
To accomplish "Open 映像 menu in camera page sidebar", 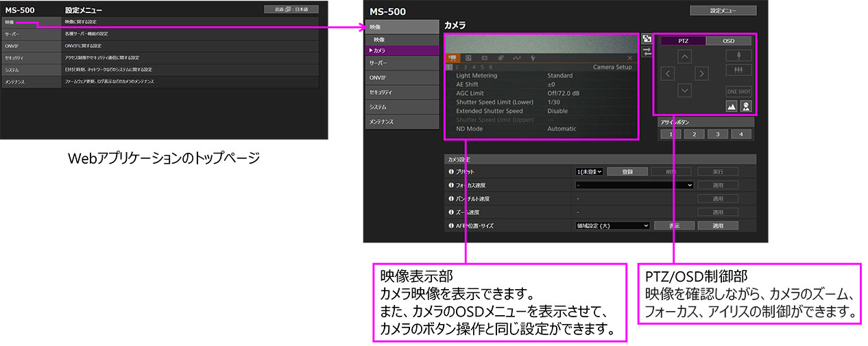I will click(401, 26).
